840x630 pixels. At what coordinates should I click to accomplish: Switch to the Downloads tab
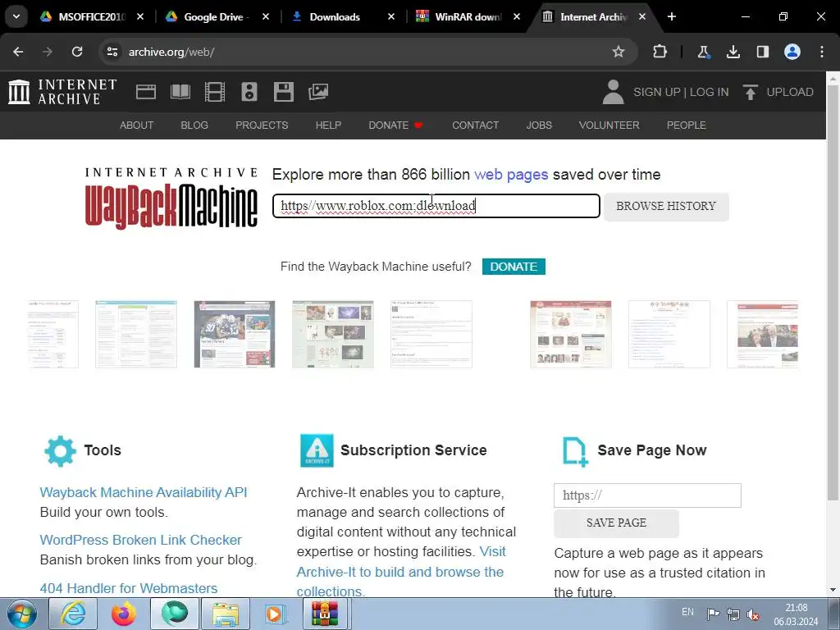pyautogui.click(x=343, y=16)
